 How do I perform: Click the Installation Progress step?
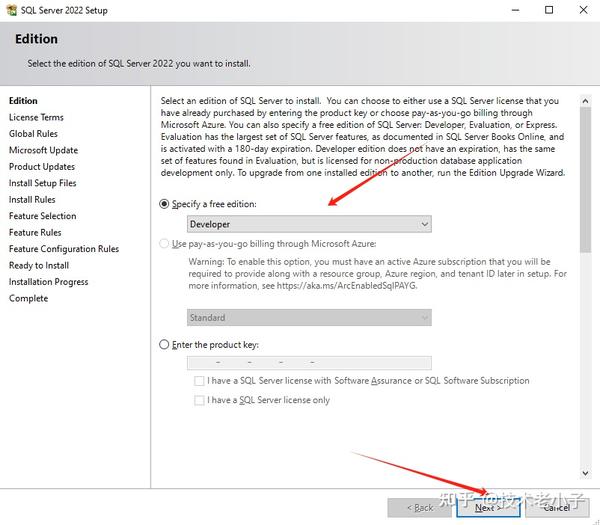49,282
